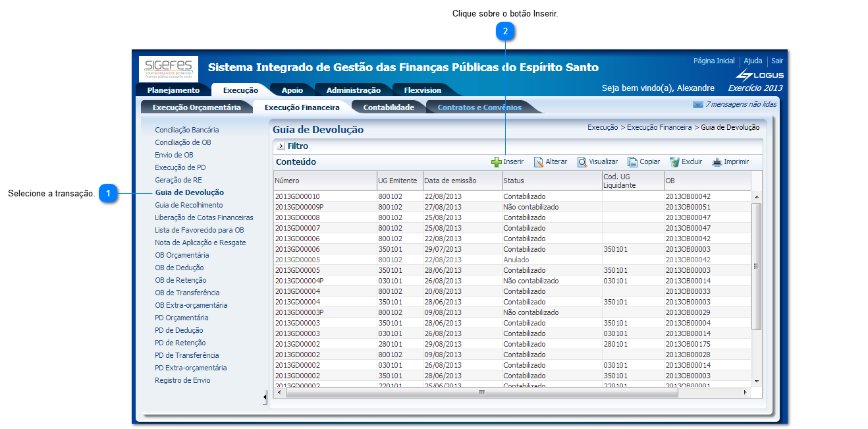868x429 pixels.
Task: Go to Página Inicial link
Action: tap(713, 61)
